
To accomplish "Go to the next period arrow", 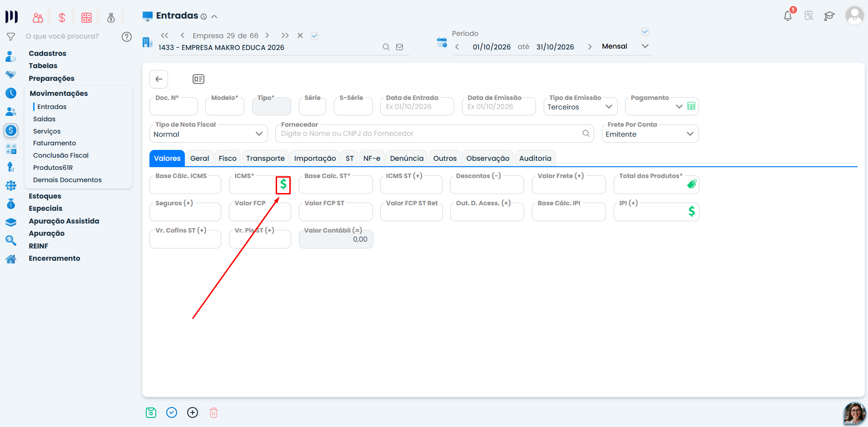I will (x=590, y=47).
